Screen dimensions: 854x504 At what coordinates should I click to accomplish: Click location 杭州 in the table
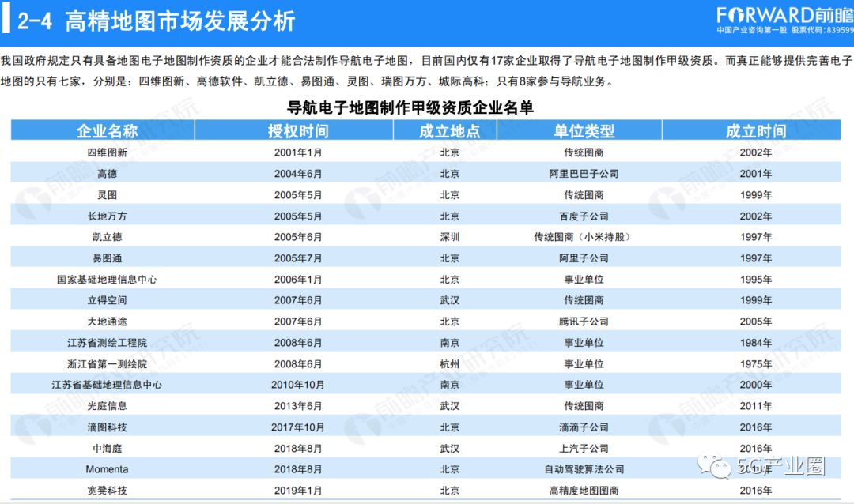[449, 363]
